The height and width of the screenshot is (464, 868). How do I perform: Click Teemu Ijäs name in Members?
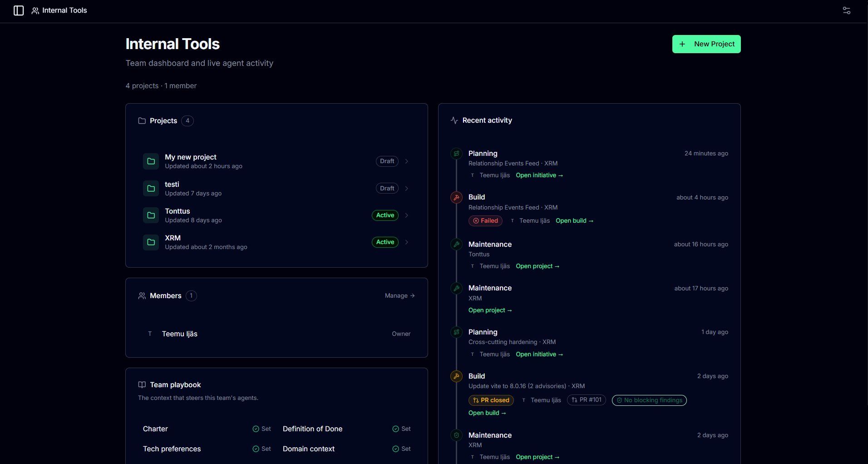tap(180, 334)
